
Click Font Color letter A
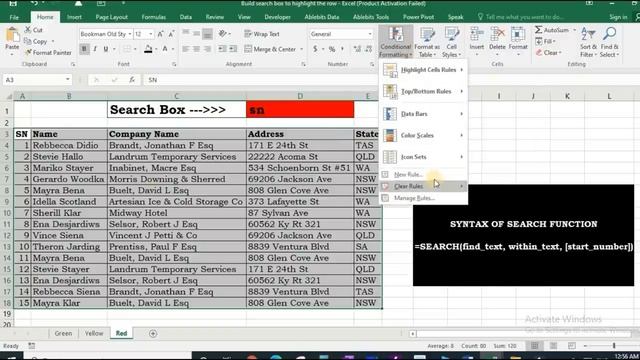click(165, 49)
